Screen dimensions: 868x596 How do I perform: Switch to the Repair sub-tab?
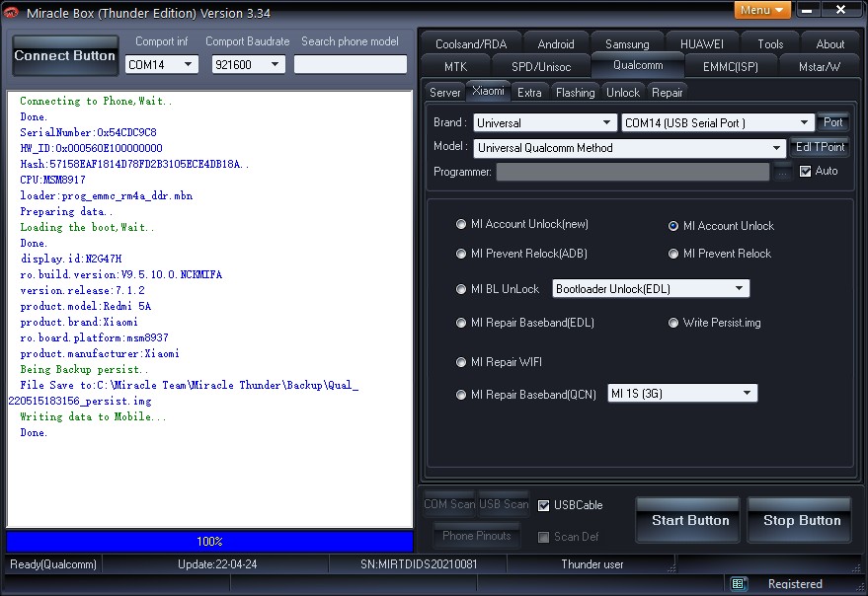668,93
